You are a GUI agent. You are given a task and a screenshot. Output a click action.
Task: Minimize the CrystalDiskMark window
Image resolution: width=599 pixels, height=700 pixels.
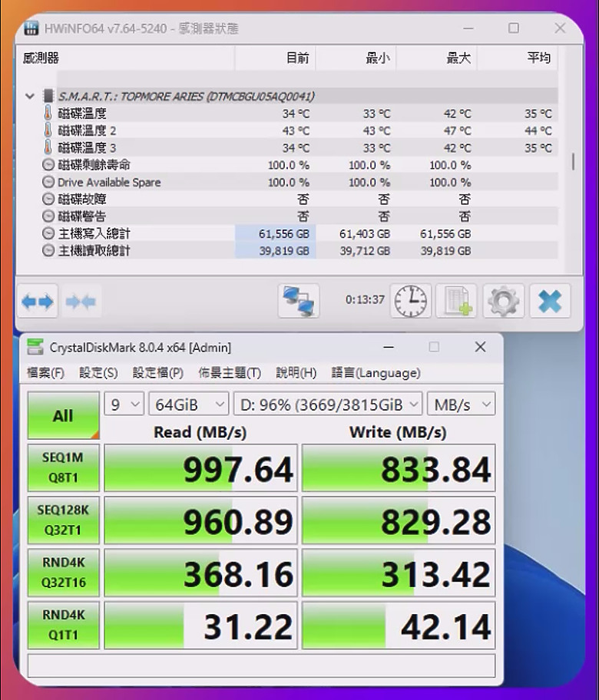[x=389, y=347]
